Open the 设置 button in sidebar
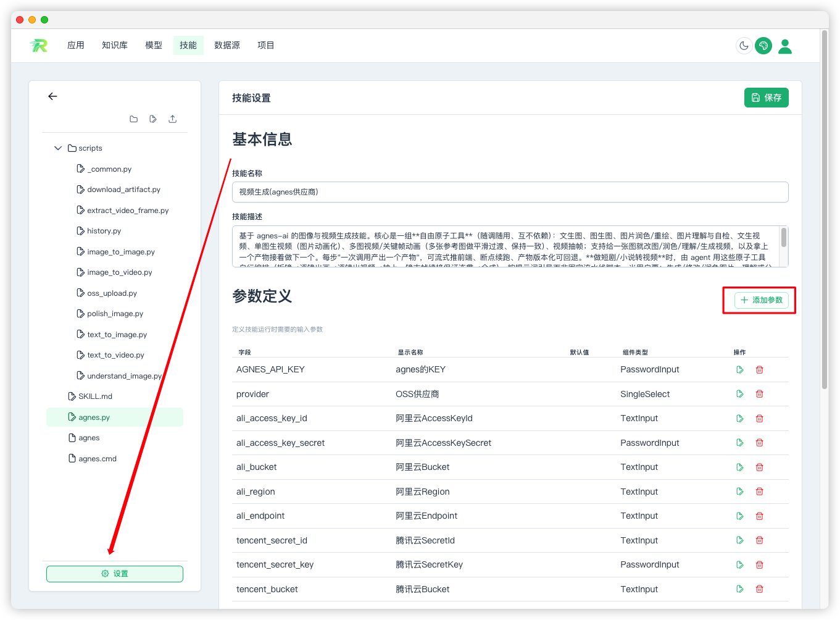 pos(115,574)
